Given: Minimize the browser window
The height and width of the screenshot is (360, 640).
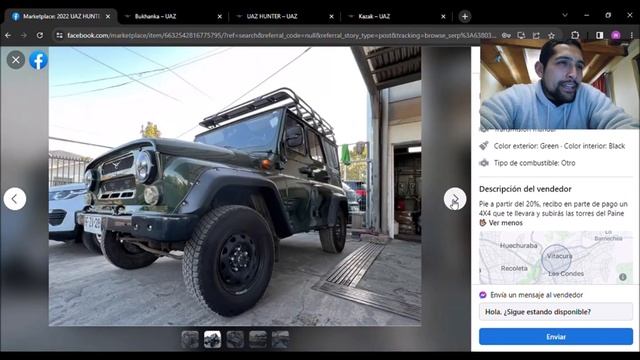Looking at the screenshot, I should coord(587,15).
